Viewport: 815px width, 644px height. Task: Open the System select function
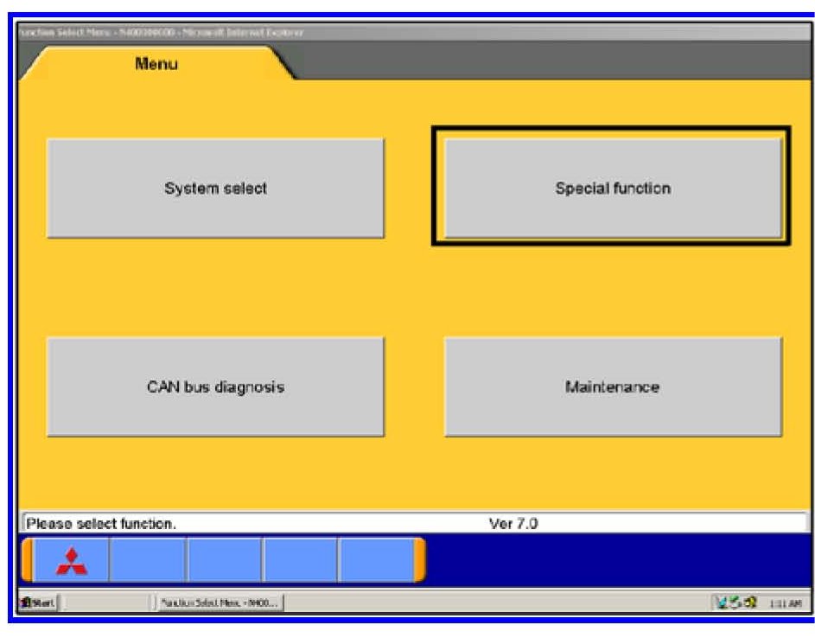215,188
